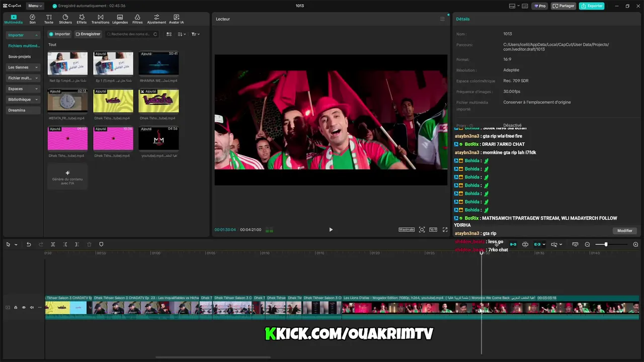
Task: Click Génère du contenu avec l'IA tile
Action: click(67, 176)
